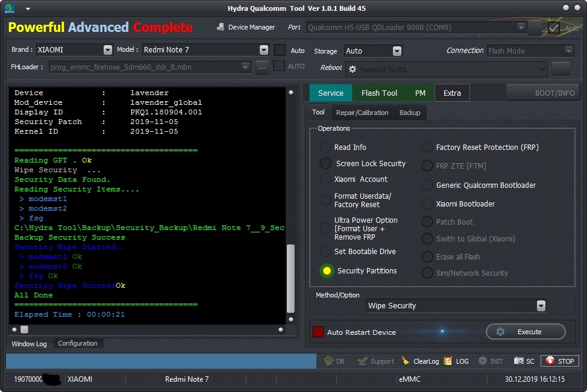Expand the Reboot Fastboot To EDL dropdown
The height and width of the screenshot is (392, 587).
click(x=542, y=70)
